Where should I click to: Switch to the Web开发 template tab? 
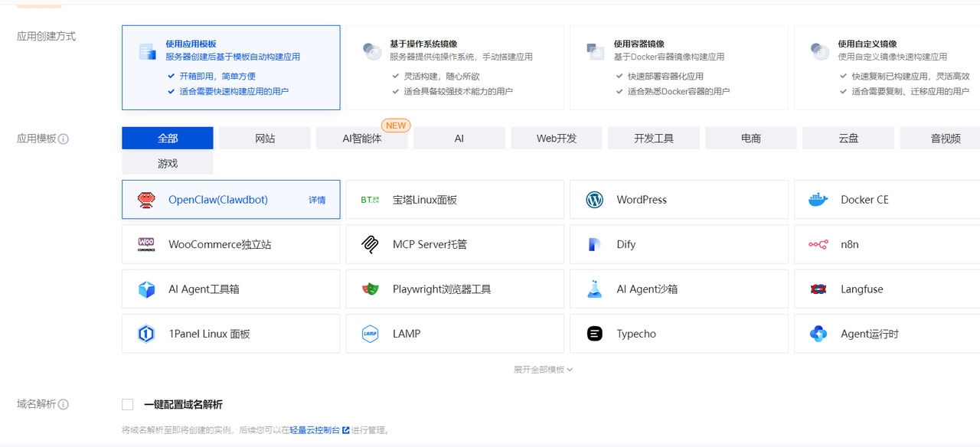(557, 139)
